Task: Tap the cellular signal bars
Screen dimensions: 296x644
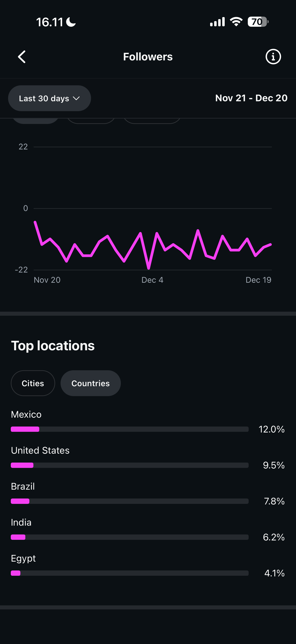Action: (x=217, y=22)
